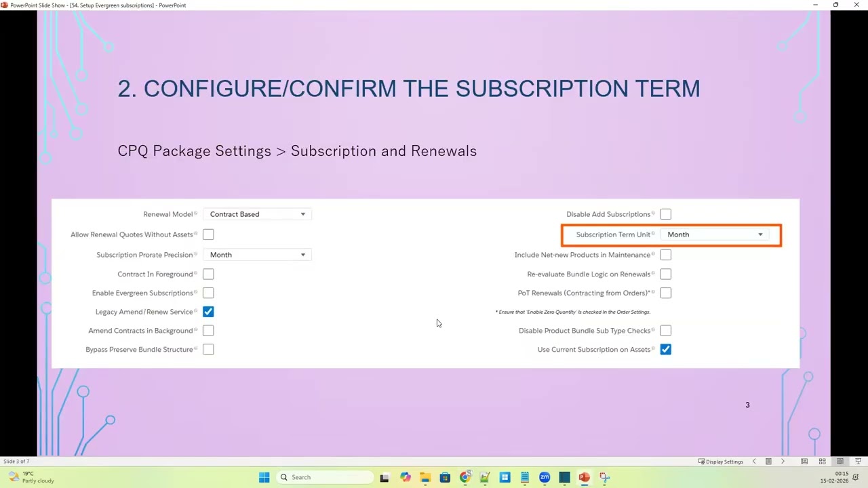Click the 'Renewal Model' label
This screenshot has width=868, height=488.
click(167, 214)
